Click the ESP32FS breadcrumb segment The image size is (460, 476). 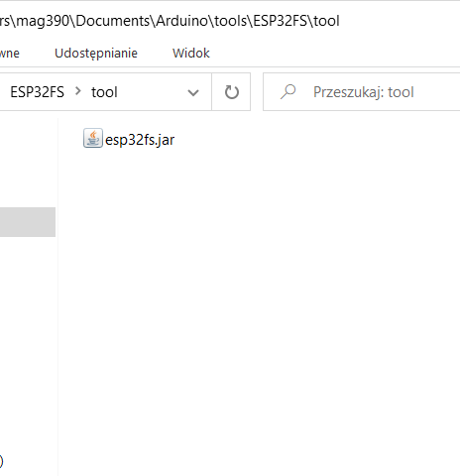click(x=37, y=92)
